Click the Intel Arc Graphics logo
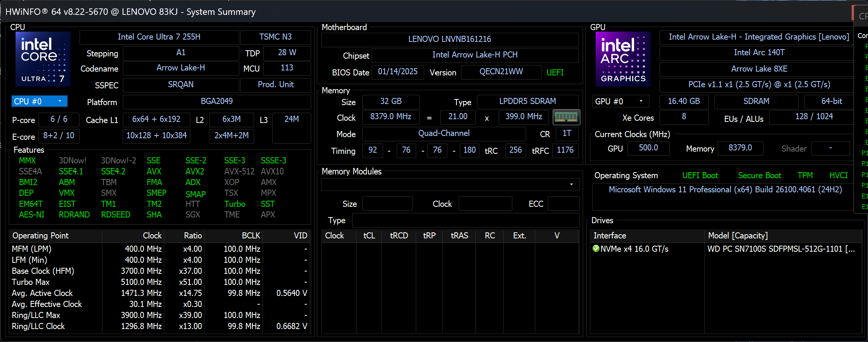The height and width of the screenshot is (342, 868). (x=623, y=59)
